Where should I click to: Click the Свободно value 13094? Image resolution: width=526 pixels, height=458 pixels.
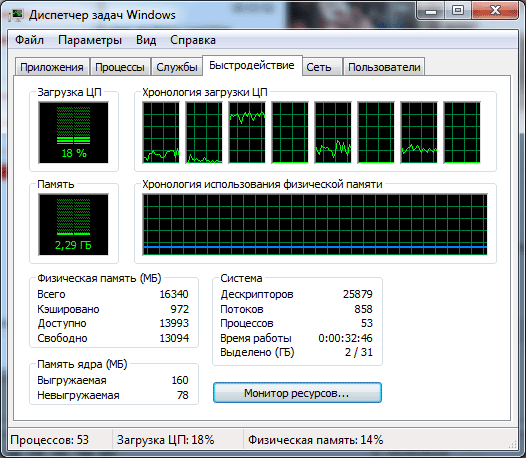(174, 338)
